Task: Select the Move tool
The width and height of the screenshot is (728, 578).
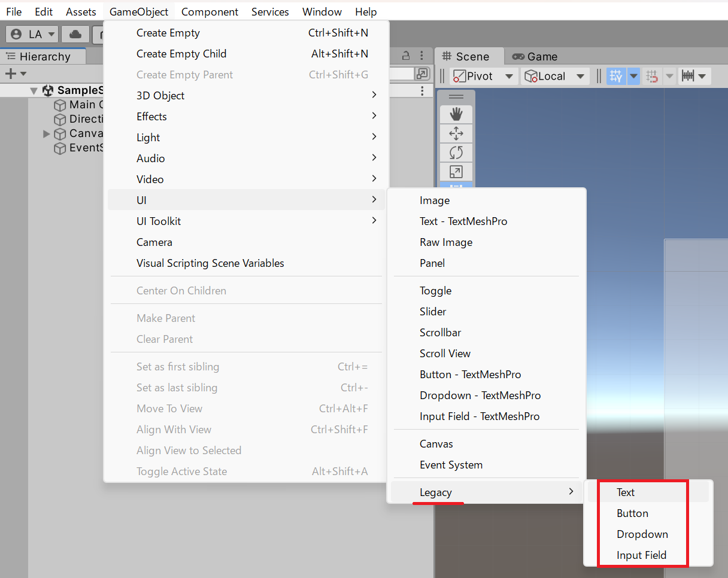Action: click(456, 133)
